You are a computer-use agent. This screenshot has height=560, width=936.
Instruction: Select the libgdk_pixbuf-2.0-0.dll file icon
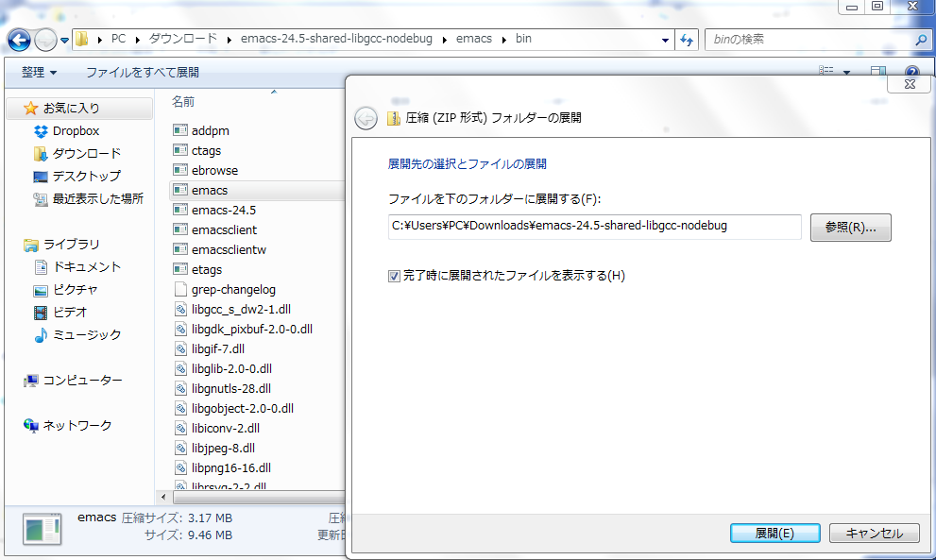pyautogui.click(x=180, y=329)
